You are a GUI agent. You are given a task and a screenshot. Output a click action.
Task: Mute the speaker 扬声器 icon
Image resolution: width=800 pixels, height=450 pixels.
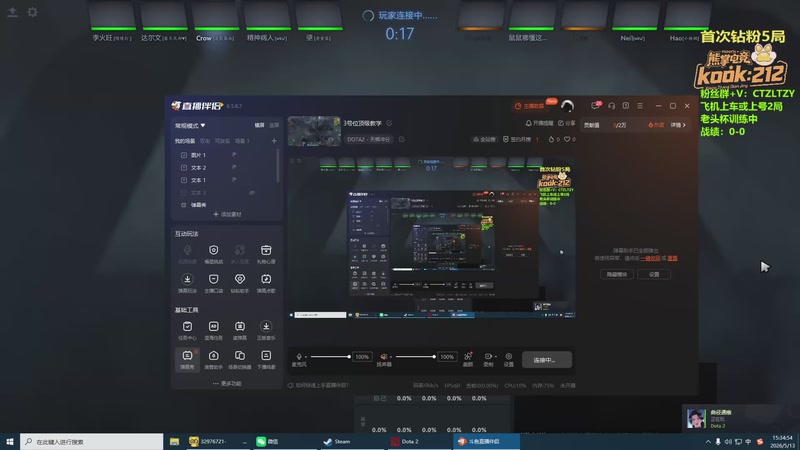[384, 357]
